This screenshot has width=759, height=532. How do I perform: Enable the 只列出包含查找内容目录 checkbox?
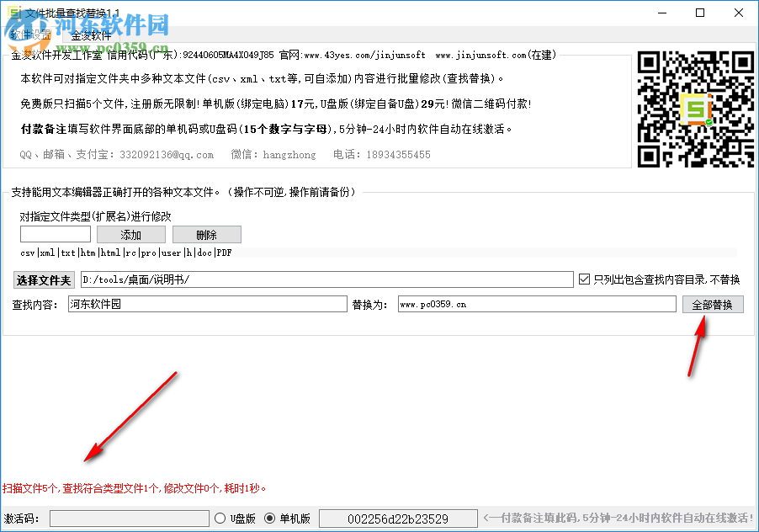click(x=585, y=280)
